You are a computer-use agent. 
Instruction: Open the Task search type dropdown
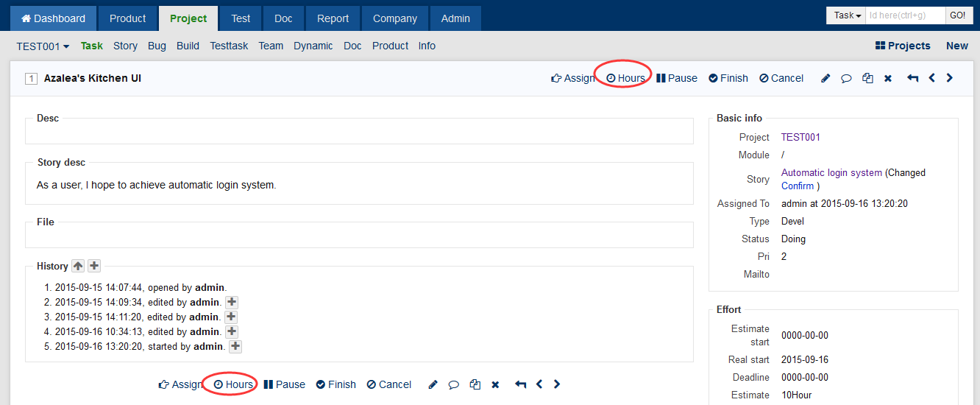point(848,15)
